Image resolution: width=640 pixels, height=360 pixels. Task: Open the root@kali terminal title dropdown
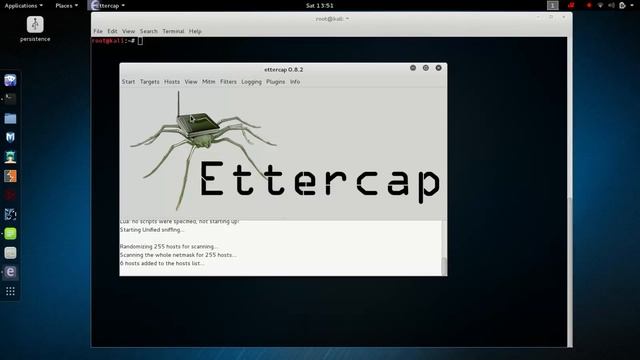[332, 19]
